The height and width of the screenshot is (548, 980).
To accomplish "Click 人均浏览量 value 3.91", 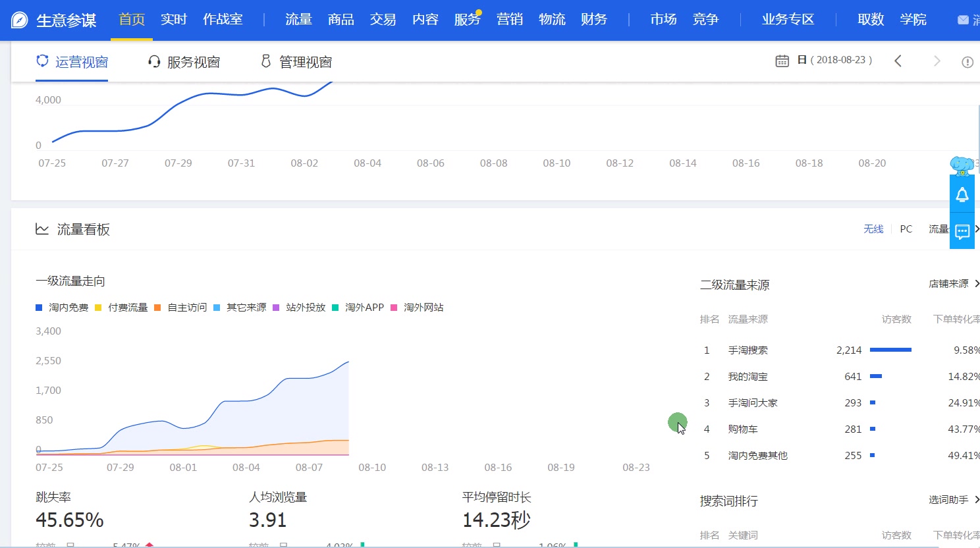I will 267,520.
